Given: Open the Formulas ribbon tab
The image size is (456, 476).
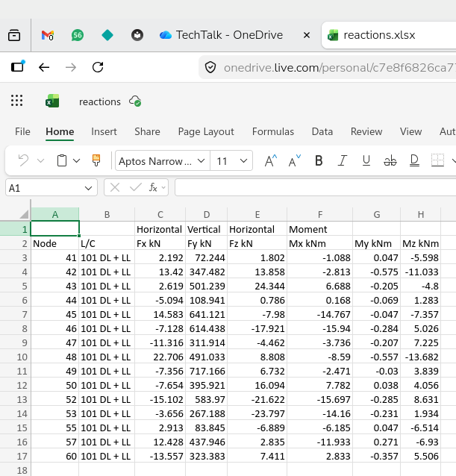Looking at the screenshot, I should click(x=273, y=131).
